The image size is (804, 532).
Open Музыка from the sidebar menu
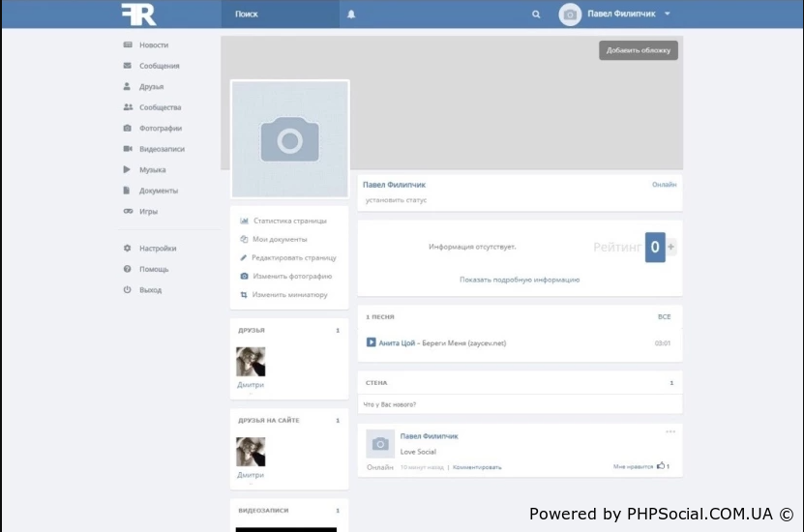tap(152, 170)
